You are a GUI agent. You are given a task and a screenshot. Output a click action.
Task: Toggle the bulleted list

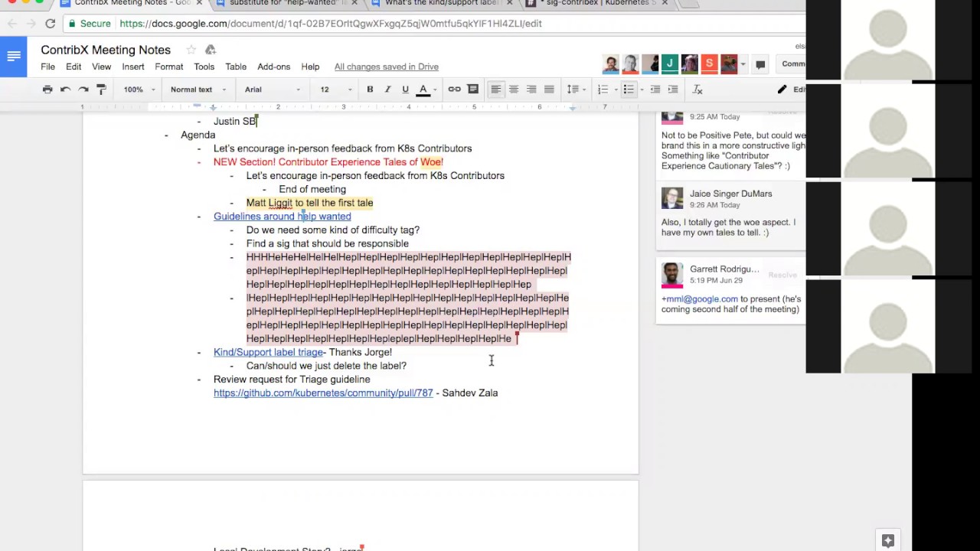(x=629, y=90)
